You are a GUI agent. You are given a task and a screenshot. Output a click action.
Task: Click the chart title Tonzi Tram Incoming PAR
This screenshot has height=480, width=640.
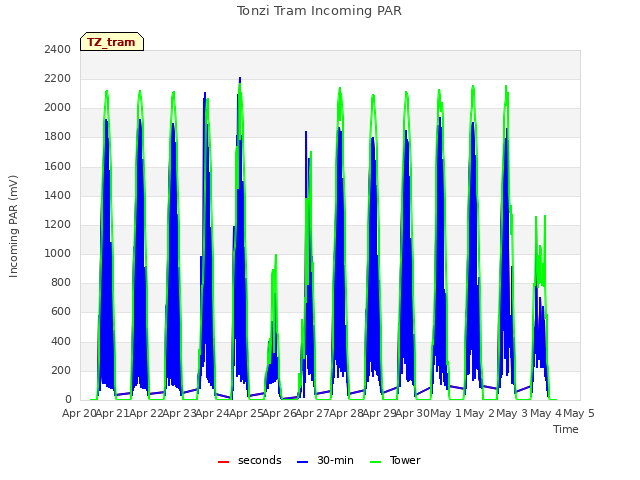(319, 11)
